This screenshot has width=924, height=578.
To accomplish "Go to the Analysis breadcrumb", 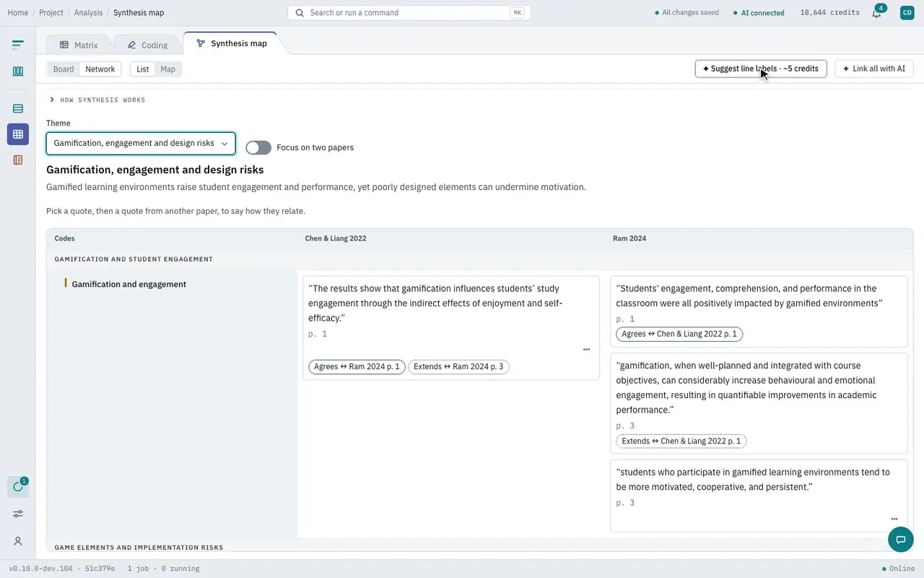I will (89, 13).
